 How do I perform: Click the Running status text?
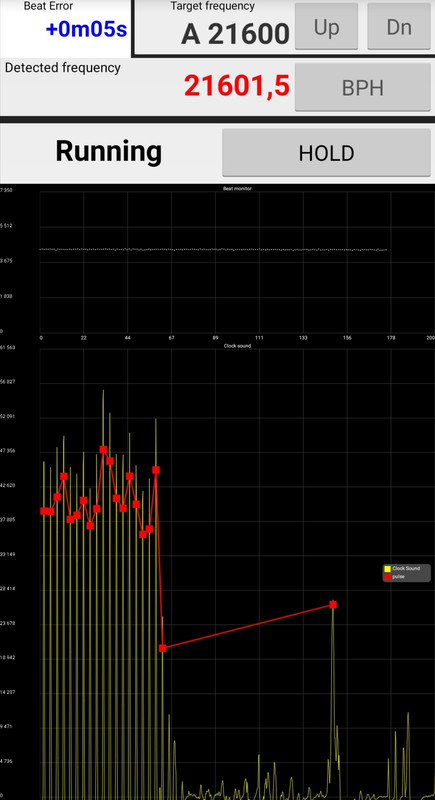109,152
